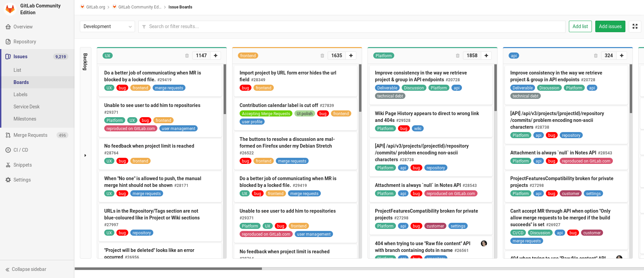The width and height of the screenshot is (644, 278).
Task: Open CI / CD section
Action: pos(21,150)
